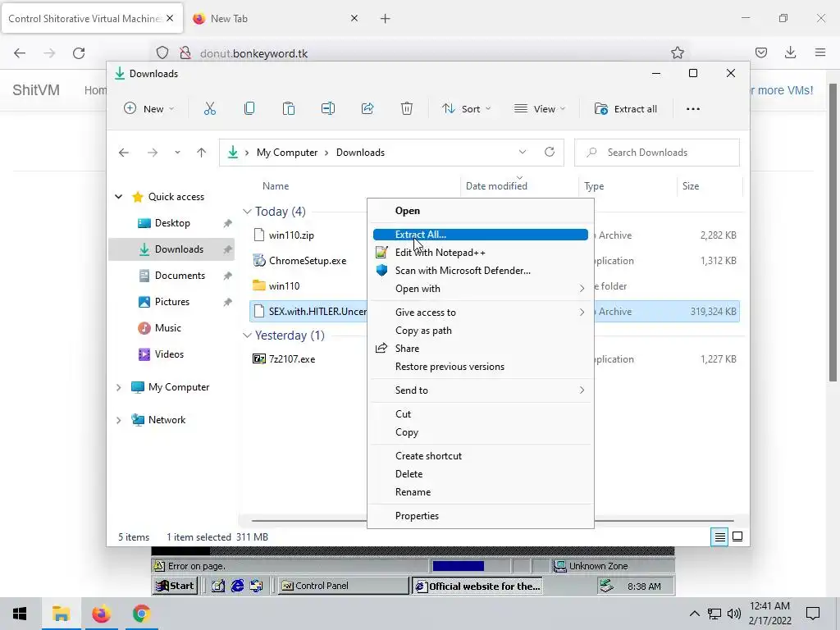Choose Properties in the context menu

point(481,516)
